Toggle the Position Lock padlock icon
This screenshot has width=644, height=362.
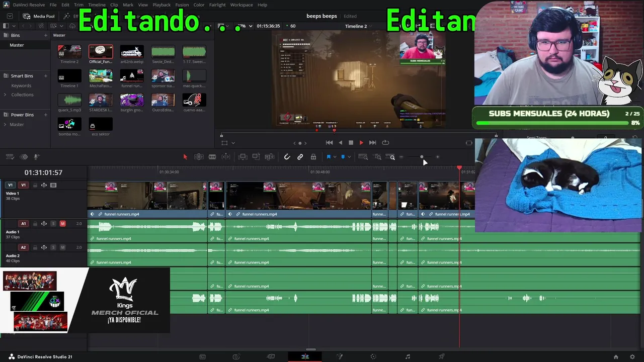point(313,157)
